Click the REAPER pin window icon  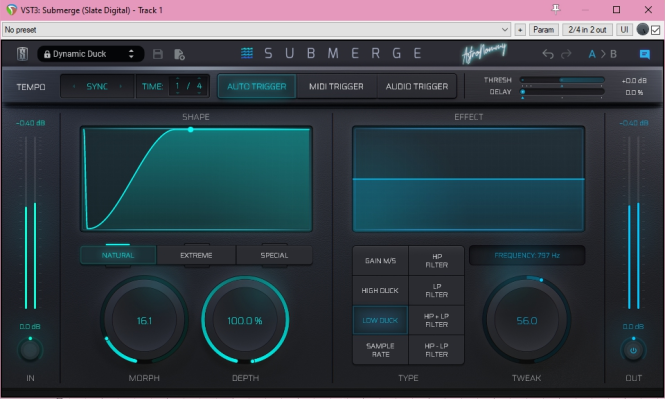[556, 9]
